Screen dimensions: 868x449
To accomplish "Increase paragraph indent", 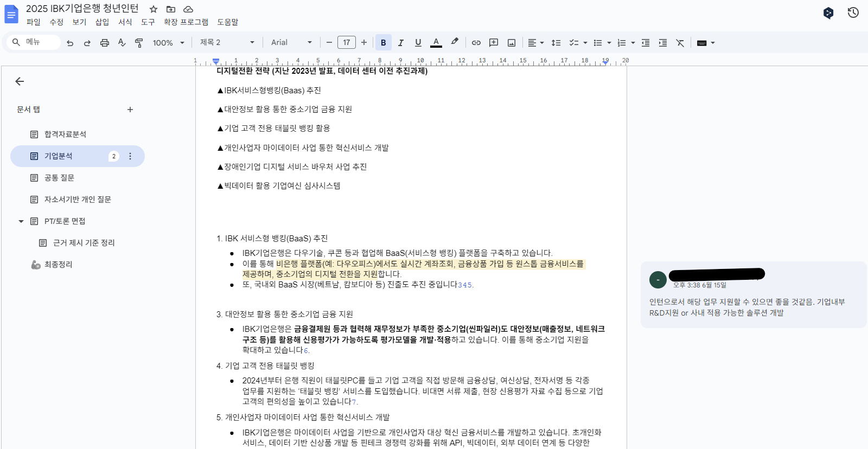I will (x=663, y=43).
